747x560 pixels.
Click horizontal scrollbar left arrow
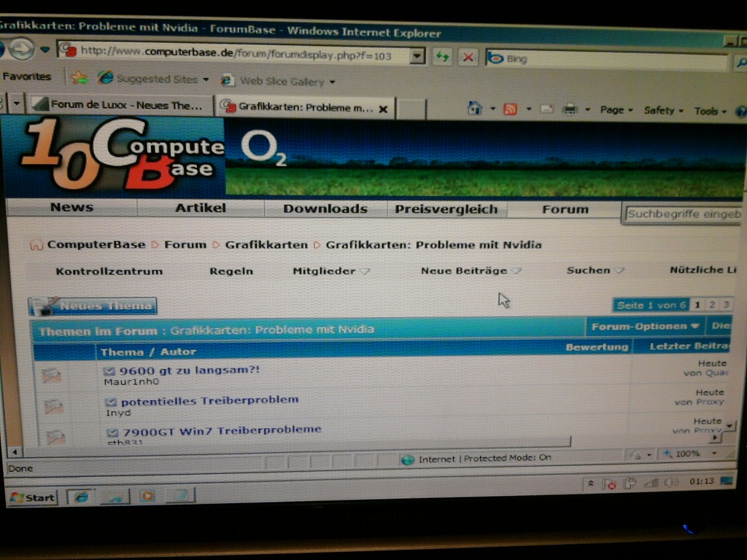coord(15,451)
